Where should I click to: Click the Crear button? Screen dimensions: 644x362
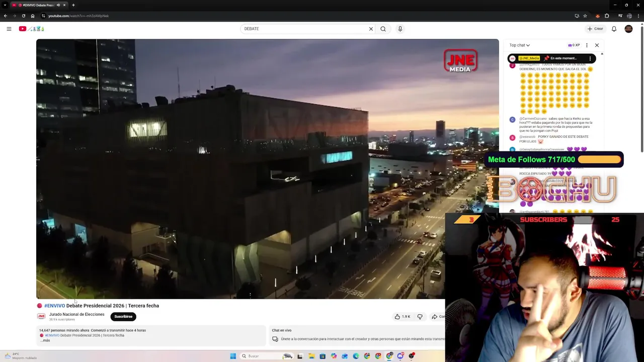pos(595,29)
